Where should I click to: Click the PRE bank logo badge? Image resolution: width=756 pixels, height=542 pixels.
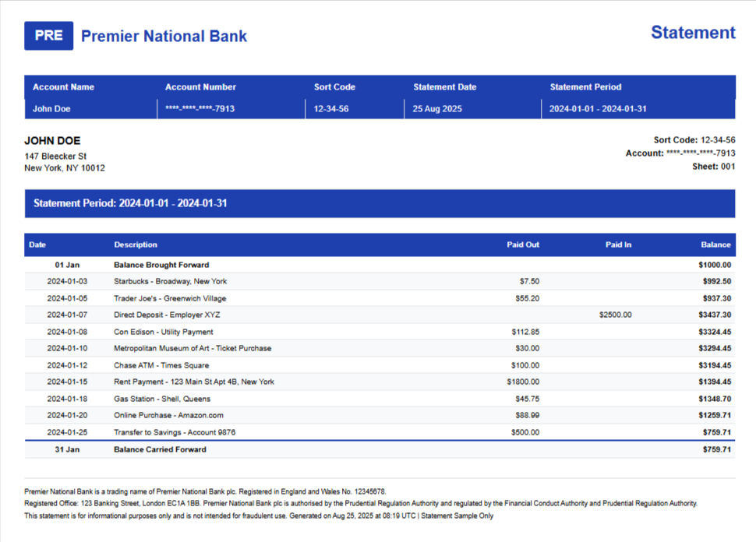[x=48, y=36]
